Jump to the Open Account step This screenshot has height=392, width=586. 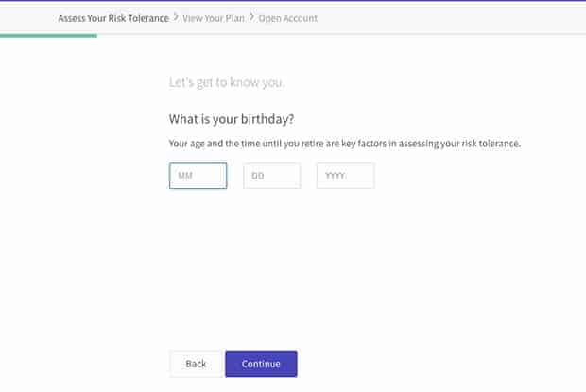[287, 18]
